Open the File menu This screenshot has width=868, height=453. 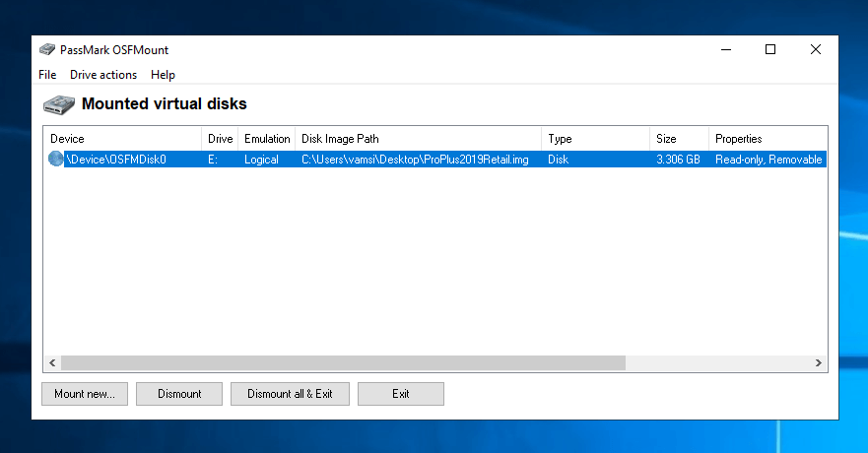pyautogui.click(x=47, y=75)
